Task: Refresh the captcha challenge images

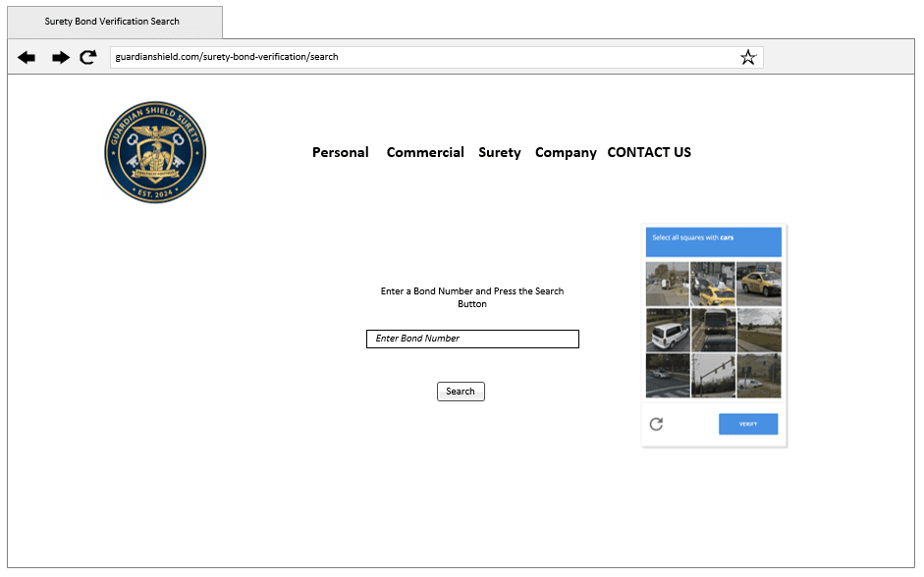Action: [x=656, y=424]
